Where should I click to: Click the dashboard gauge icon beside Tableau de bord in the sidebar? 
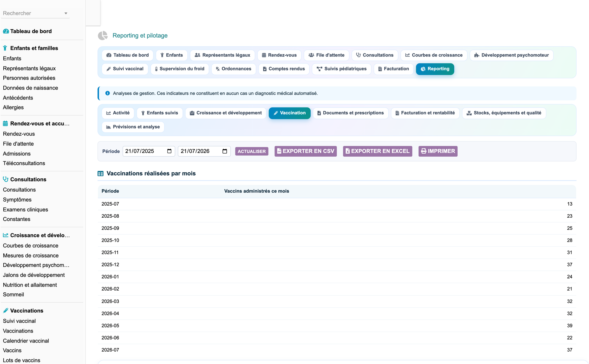point(6,31)
